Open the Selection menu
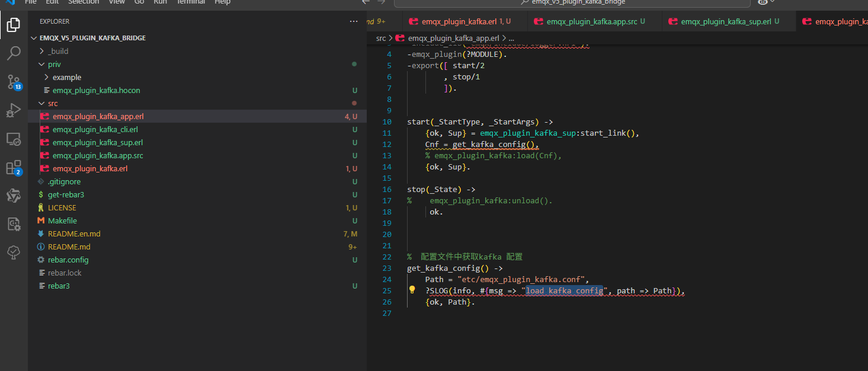This screenshot has height=371, width=868. (84, 2)
